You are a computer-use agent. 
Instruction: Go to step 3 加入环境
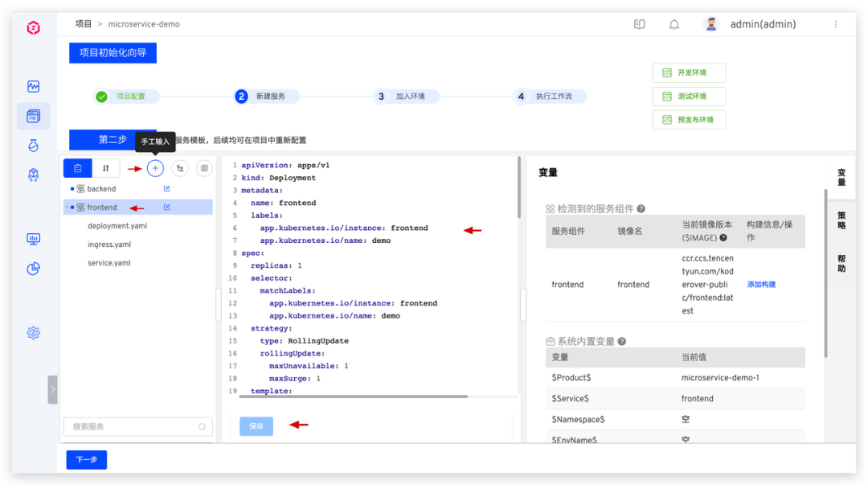coord(407,97)
